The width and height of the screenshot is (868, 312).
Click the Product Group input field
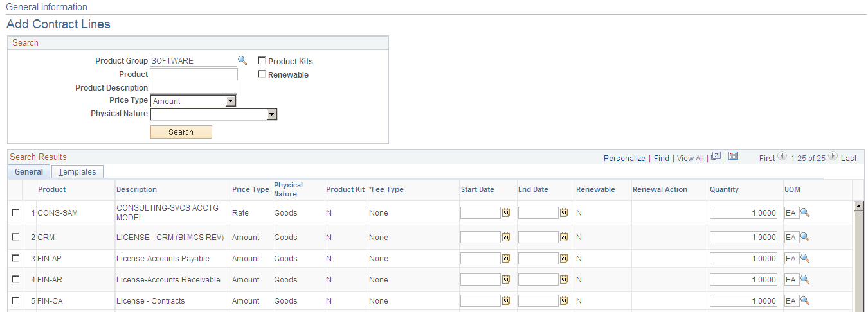pyautogui.click(x=193, y=60)
